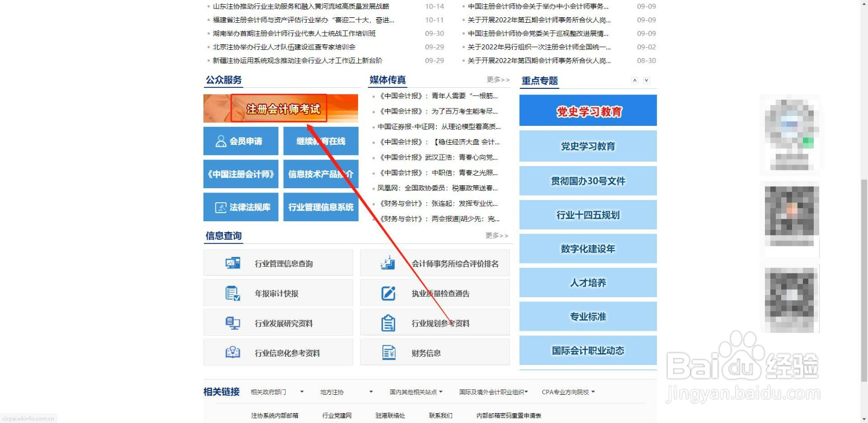This screenshot has height=423, width=868.
Task: Click the 法律法规库 icon
Action: [x=221, y=207]
